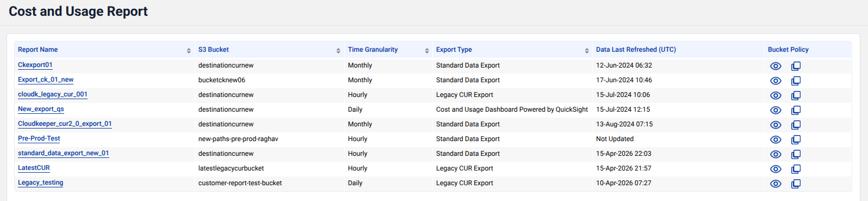
Task: Copy bucket policy for LatestCUR
Action: tap(796, 169)
